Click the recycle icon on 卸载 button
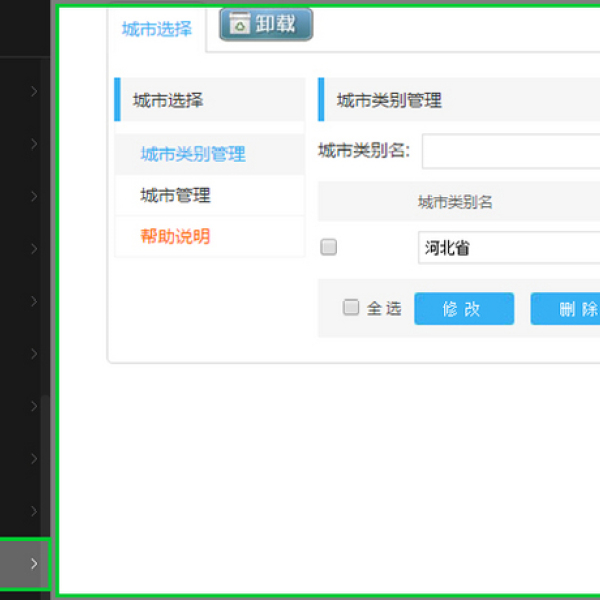The width and height of the screenshot is (600, 600). (239, 25)
